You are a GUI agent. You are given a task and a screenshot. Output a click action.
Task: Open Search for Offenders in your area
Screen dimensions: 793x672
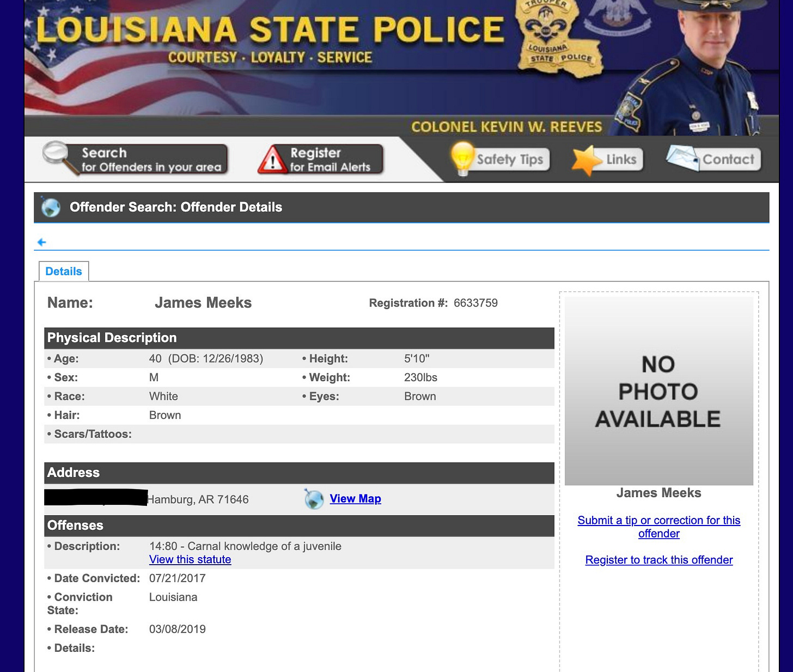[135, 160]
